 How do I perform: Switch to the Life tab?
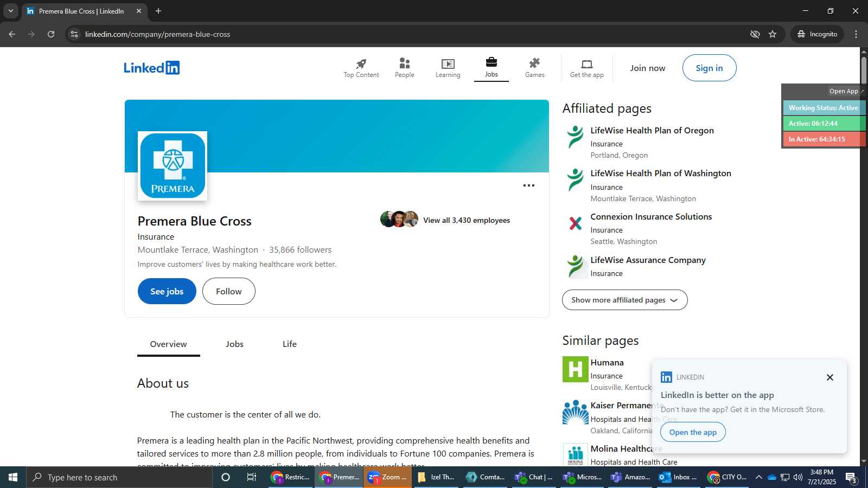pos(289,344)
